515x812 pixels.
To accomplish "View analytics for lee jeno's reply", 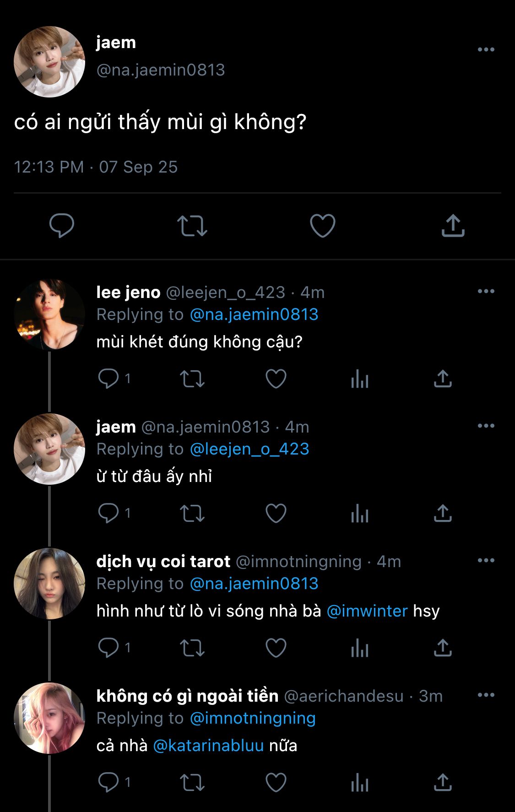I will click(360, 379).
